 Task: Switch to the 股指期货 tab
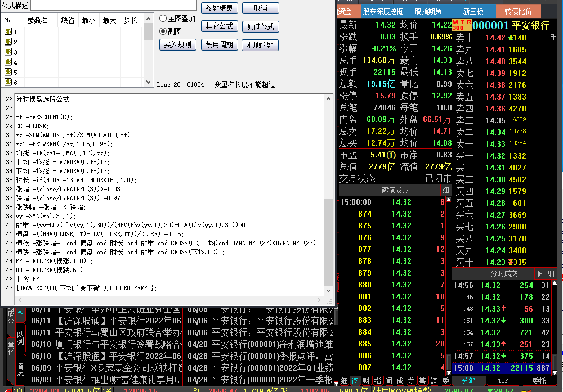coord(428,11)
